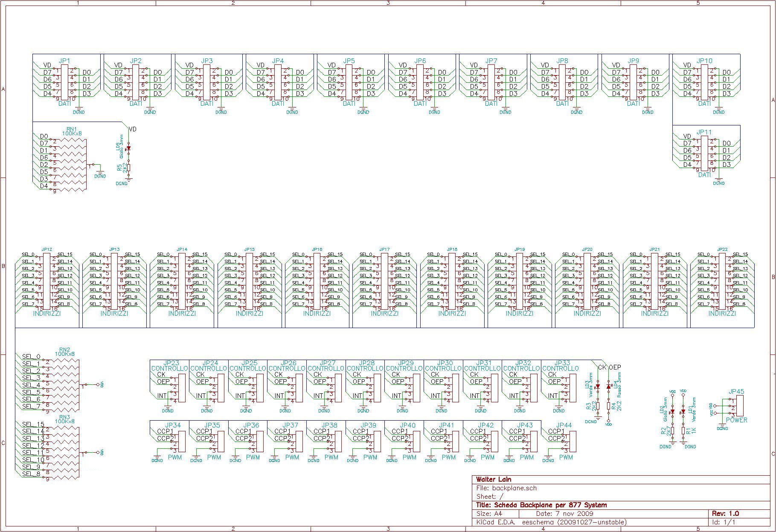This screenshot has height=532, width=776.
Task: Click the R2 2K7 resistor label
Action: (666, 431)
